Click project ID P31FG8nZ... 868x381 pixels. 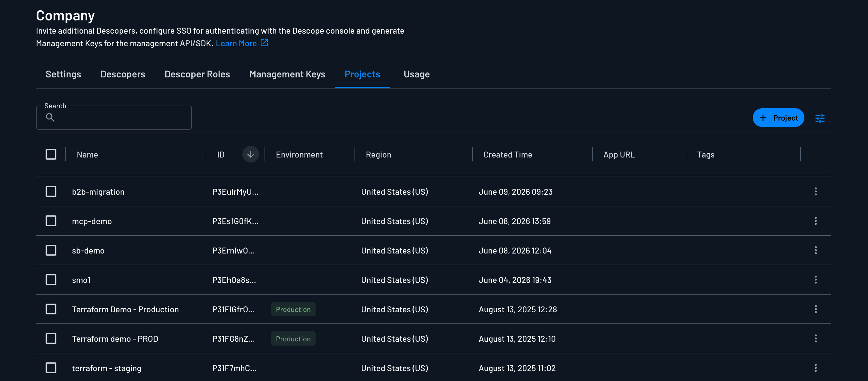[233, 338]
